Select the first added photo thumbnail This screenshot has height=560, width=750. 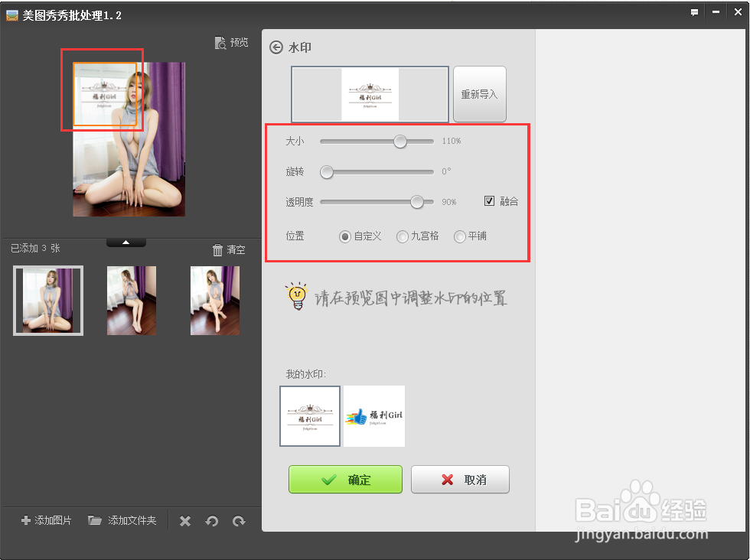[x=48, y=301]
